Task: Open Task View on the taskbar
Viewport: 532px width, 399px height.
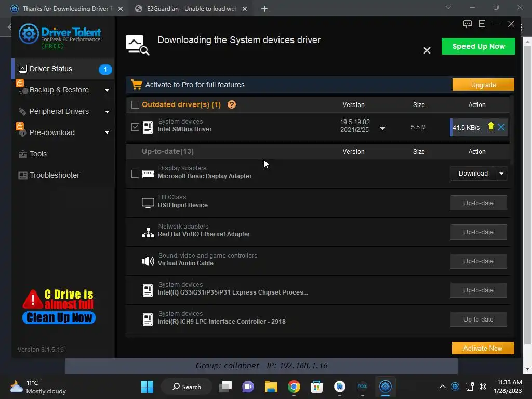Action: [x=225, y=387]
